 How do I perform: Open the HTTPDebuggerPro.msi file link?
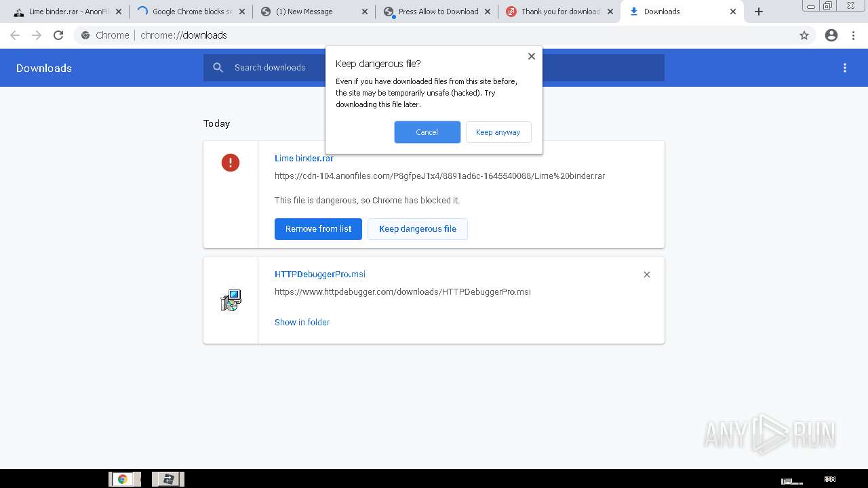(320, 274)
